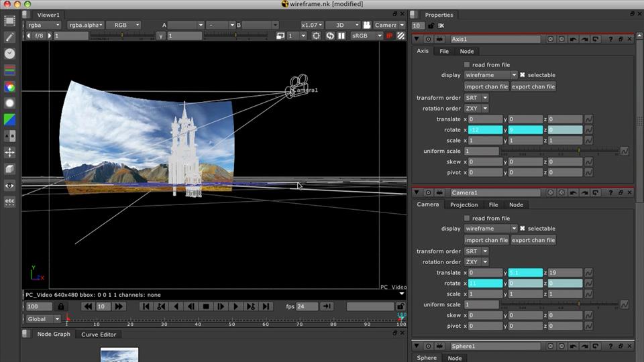The height and width of the screenshot is (362, 644).
Task: Open the Transform nodes move icon
Action: pyautogui.click(x=9, y=152)
